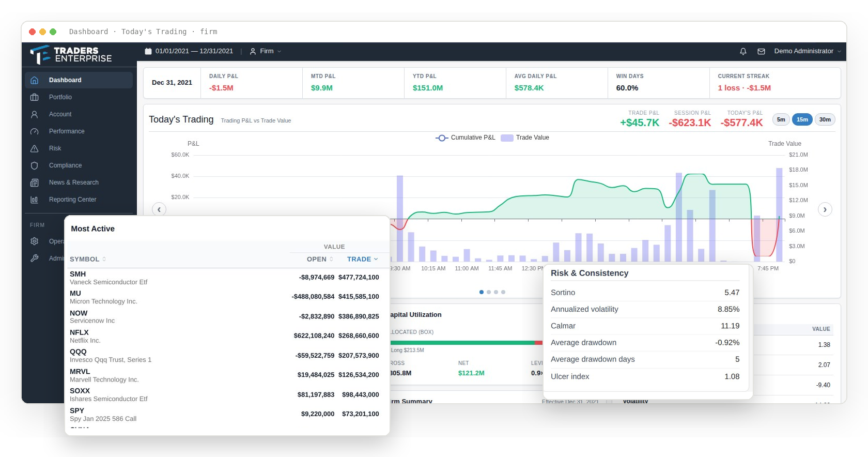
Task: Open the Portfolio menu item
Action: (x=79, y=97)
